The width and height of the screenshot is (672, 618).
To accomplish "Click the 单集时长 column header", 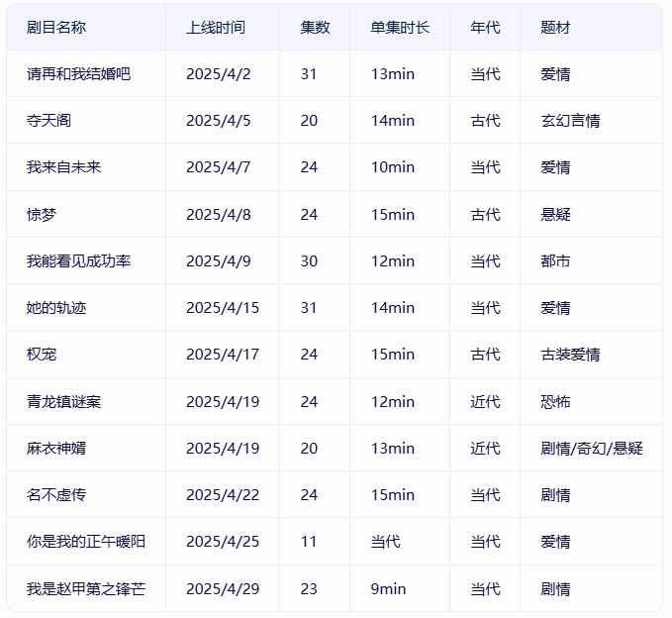I will (400, 28).
